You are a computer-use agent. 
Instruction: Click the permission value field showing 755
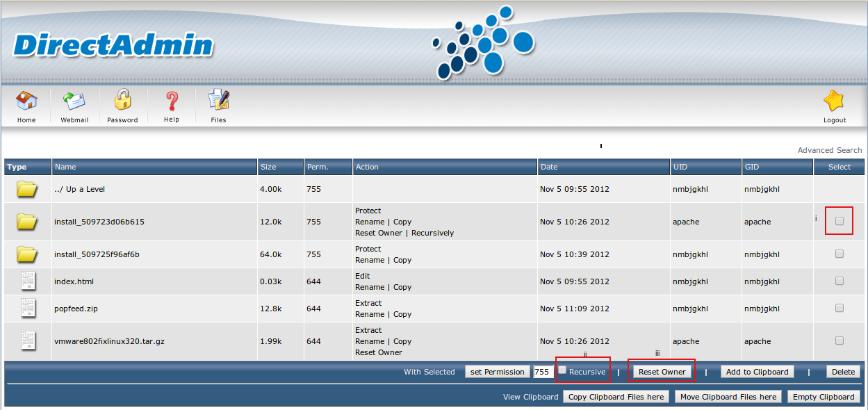point(543,372)
